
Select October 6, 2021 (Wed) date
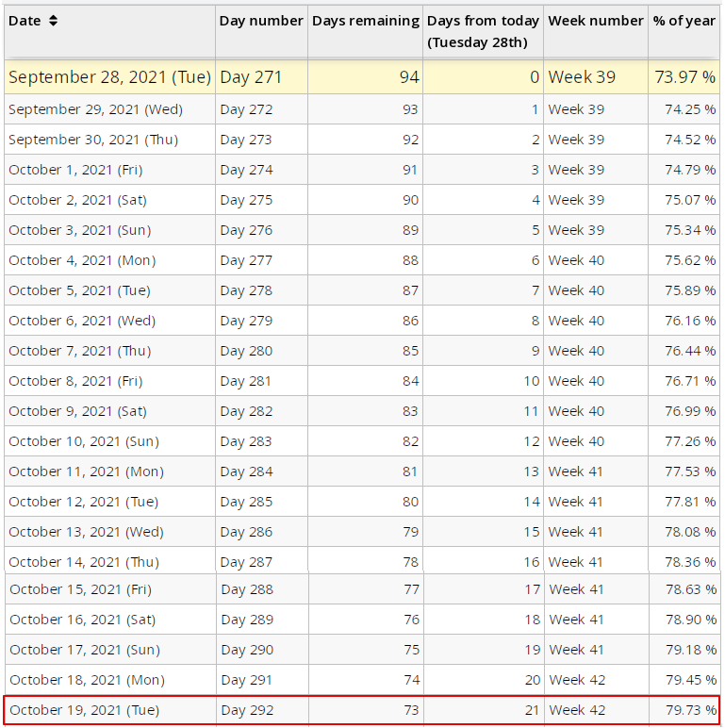coord(82,321)
